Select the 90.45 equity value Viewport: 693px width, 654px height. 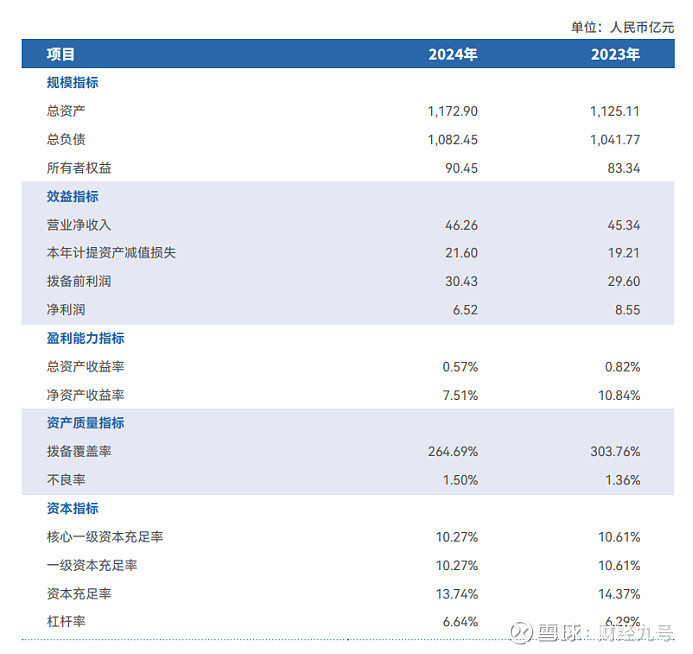[461, 168]
